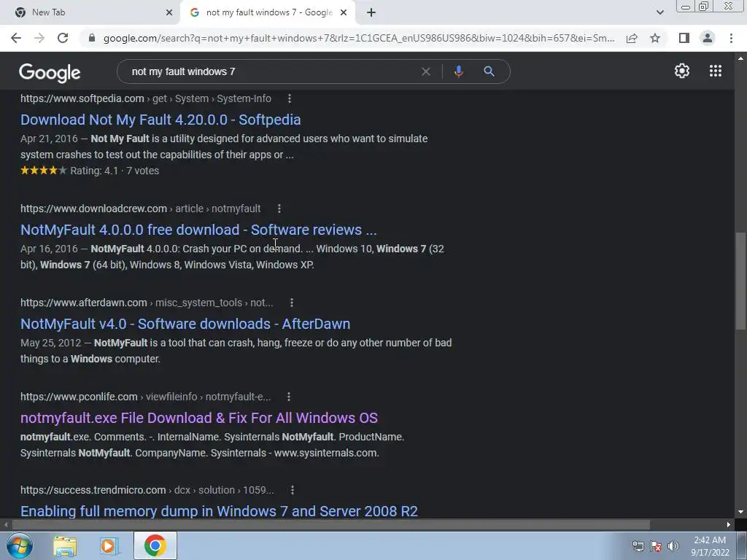747x560 pixels.
Task: Switch to Chrome in the taskbar
Action: coord(155,545)
